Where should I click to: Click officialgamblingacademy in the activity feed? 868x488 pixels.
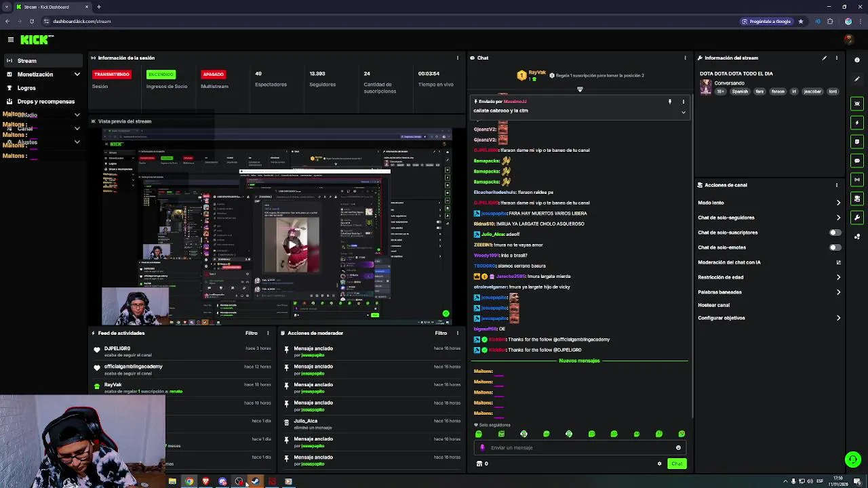tap(134, 367)
